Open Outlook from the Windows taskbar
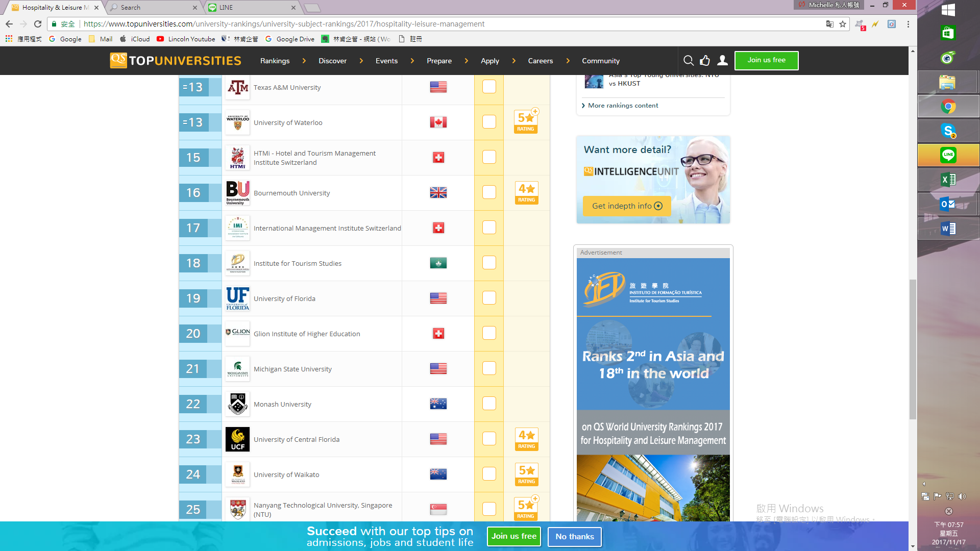Screen dimensions: 980x551 (948, 204)
